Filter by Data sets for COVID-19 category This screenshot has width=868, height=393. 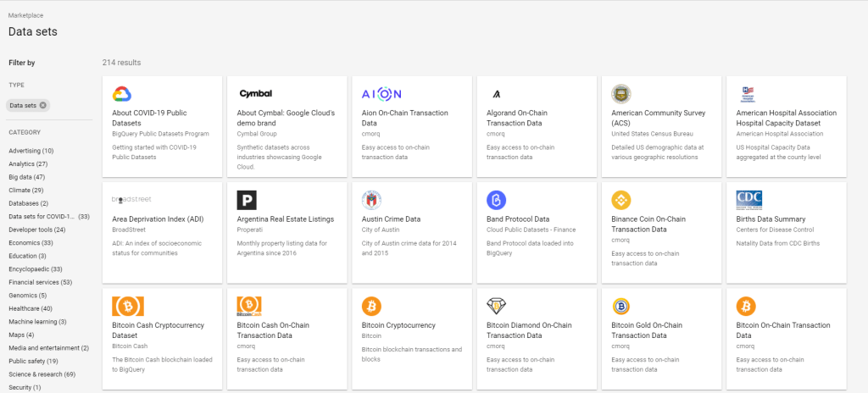click(49, 217)
